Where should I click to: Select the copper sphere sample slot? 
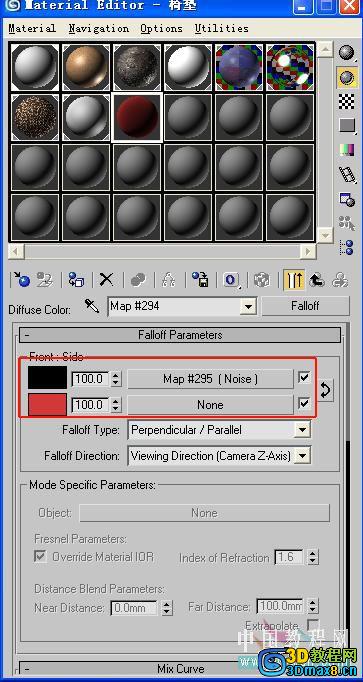(86, 66)
